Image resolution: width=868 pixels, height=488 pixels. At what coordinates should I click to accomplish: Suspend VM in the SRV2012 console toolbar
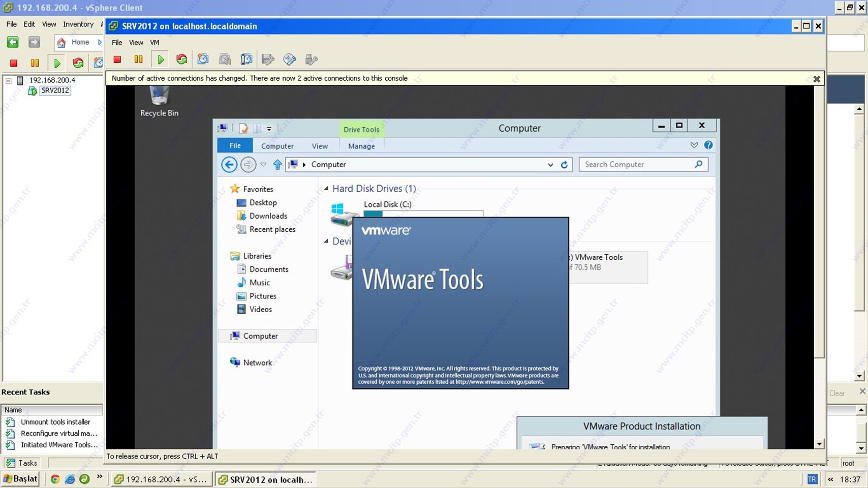click(138, 59)
